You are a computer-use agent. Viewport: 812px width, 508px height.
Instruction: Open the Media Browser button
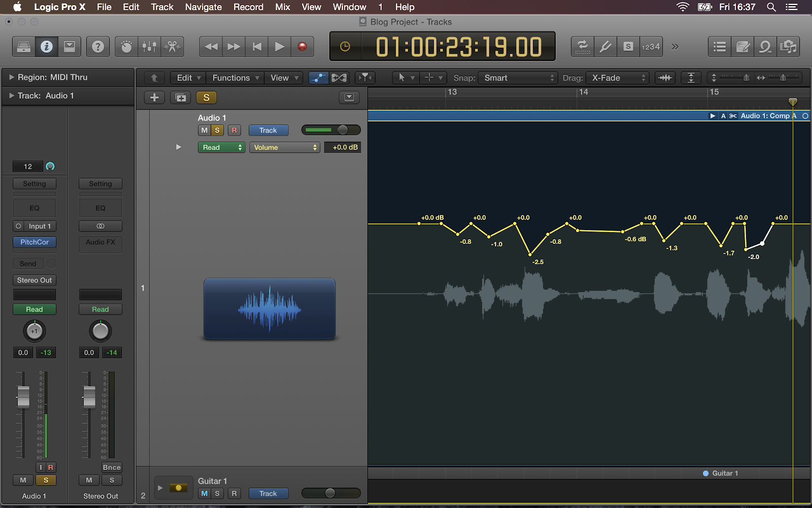coord(788,47)
